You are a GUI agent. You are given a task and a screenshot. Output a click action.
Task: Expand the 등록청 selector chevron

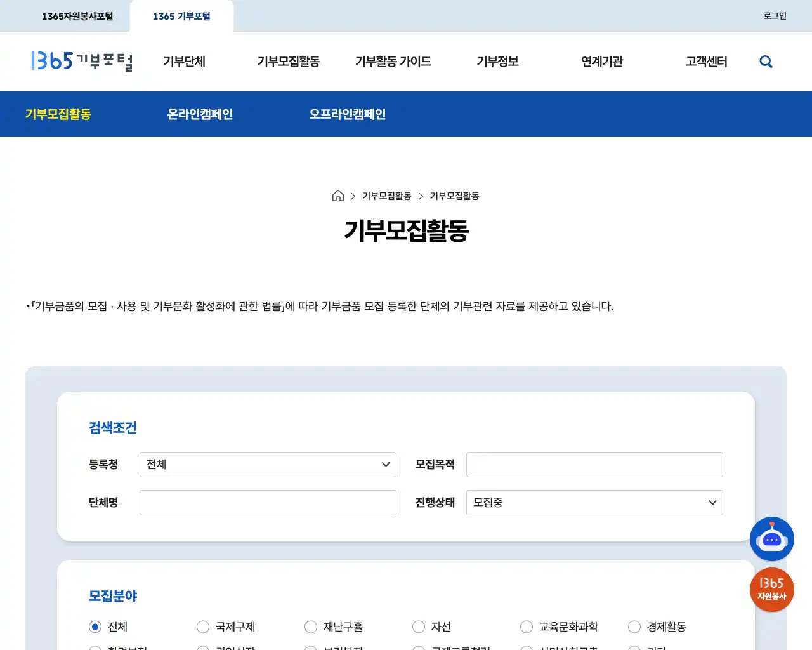(x=385, y=464)
